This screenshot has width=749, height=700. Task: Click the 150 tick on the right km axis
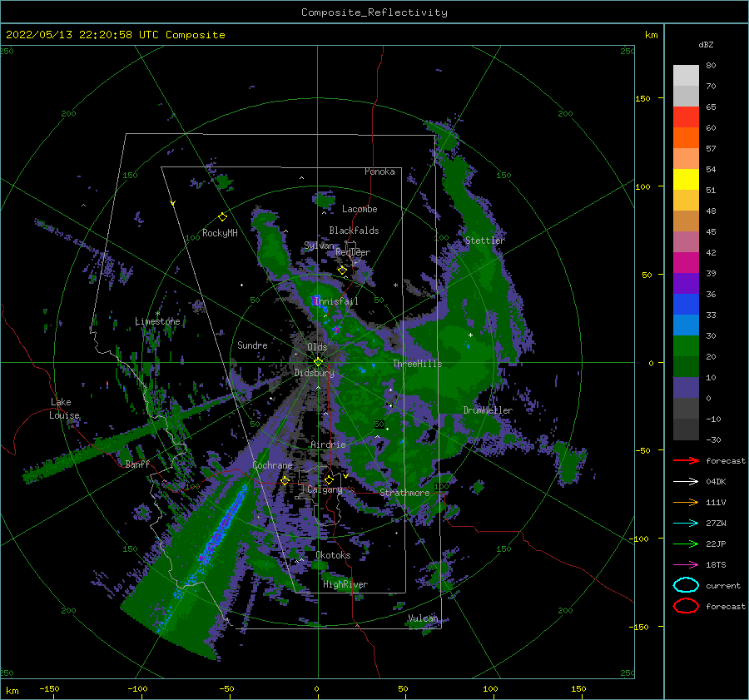click(x=643, y=98)
